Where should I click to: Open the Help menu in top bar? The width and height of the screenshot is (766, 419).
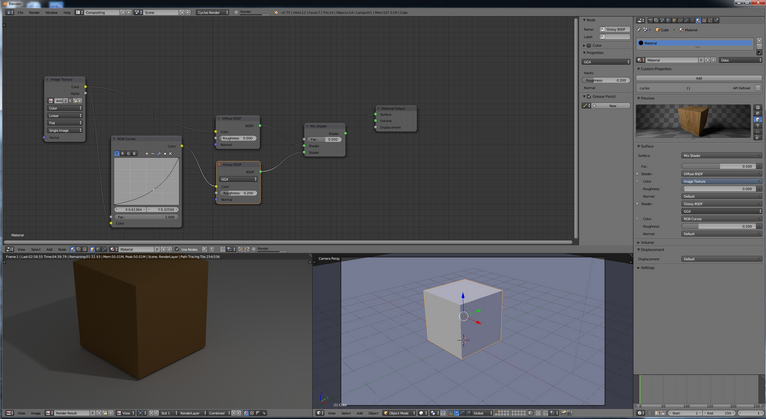click(x=65, y=12)
